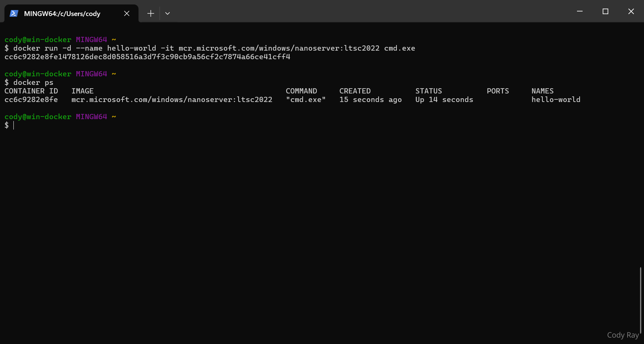Click the full container hash output line

(147, 57)
